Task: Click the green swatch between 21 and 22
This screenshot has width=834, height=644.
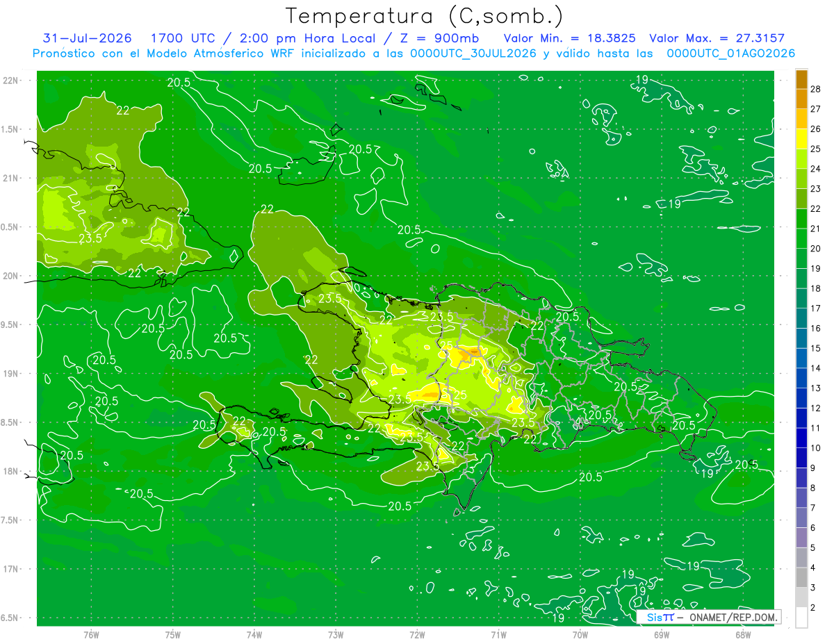Action: coord(801,219)
